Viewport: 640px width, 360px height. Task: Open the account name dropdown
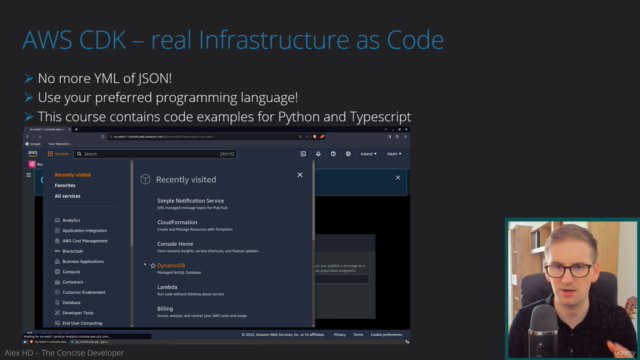tap(394, 154)
